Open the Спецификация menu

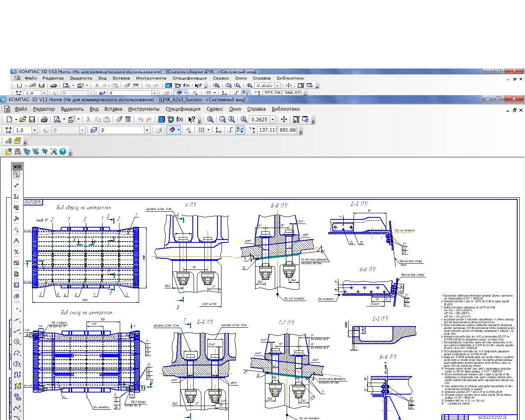point(183,109)
